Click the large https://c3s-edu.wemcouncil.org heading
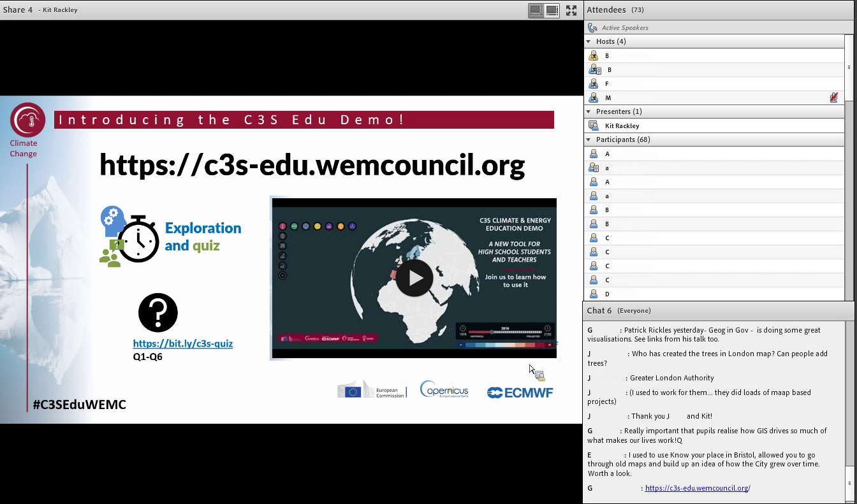Viewport: 857px width, 504px height. tap(312, 164)
